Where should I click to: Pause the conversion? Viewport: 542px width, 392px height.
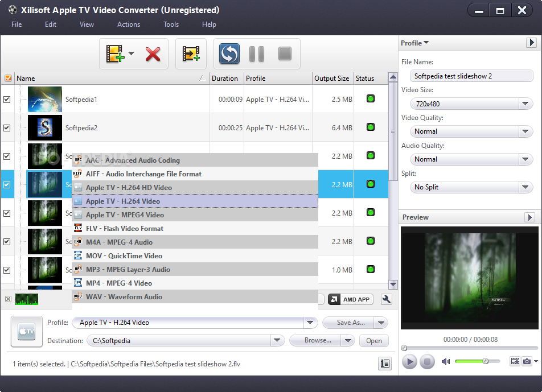[256, 54]
